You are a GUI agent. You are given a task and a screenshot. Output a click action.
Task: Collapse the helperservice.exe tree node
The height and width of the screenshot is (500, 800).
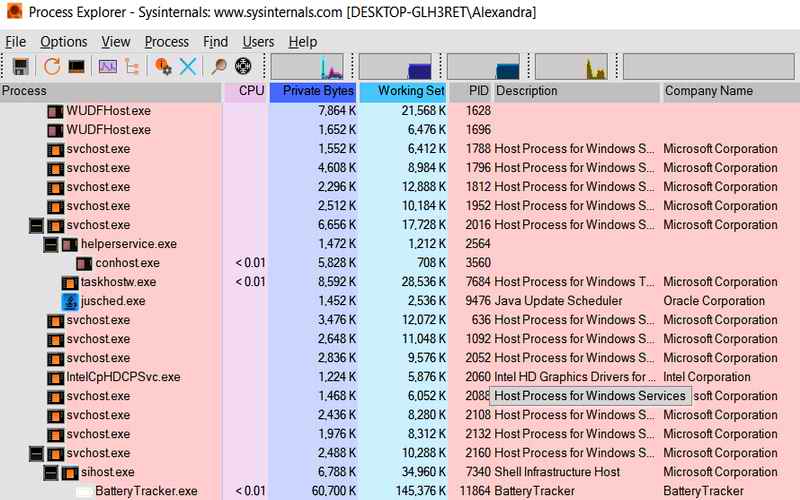(50, 244)
